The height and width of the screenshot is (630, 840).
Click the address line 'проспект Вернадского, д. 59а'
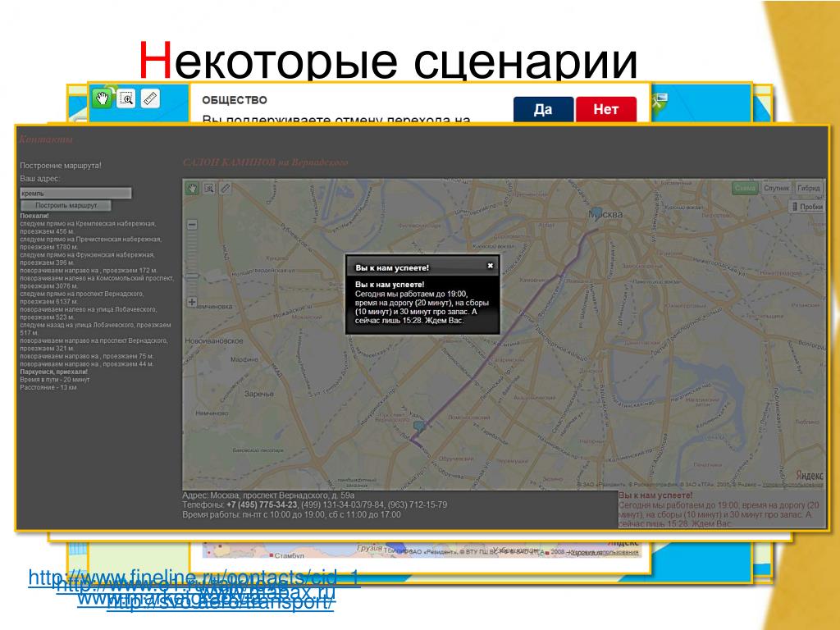coord(268,495)
